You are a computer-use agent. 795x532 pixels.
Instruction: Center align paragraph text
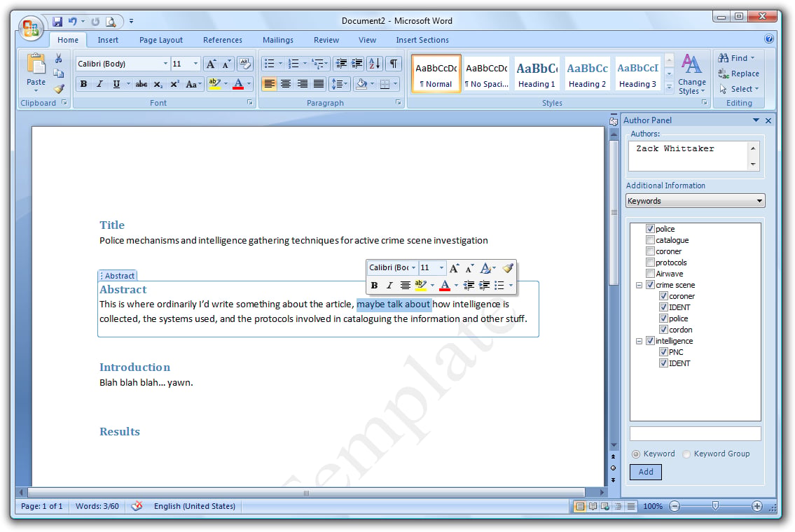pos(286,84)
